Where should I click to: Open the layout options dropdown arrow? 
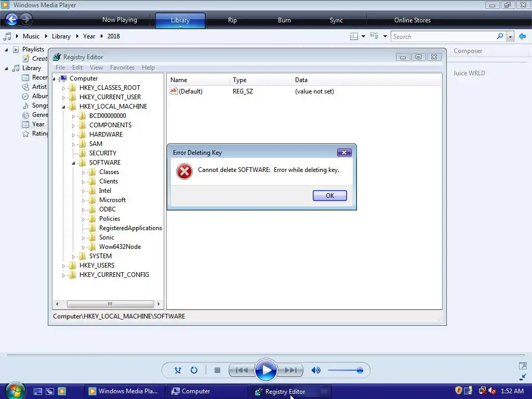coord(363,36)
